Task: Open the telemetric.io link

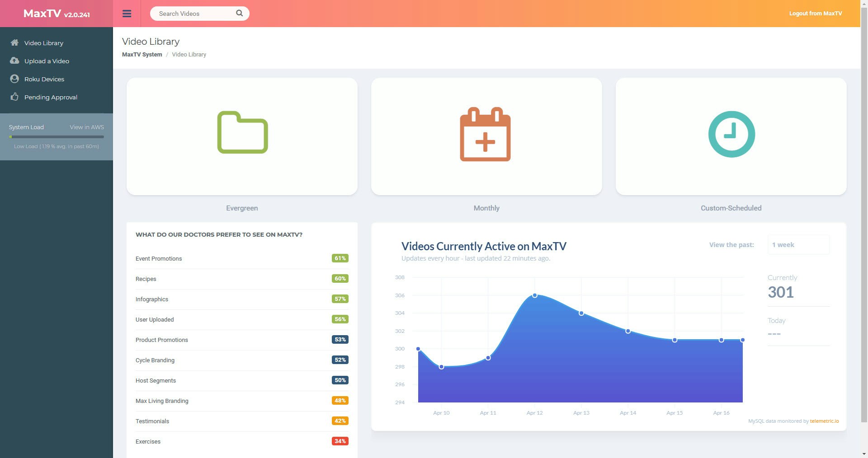Action: (x=824, y=421)
